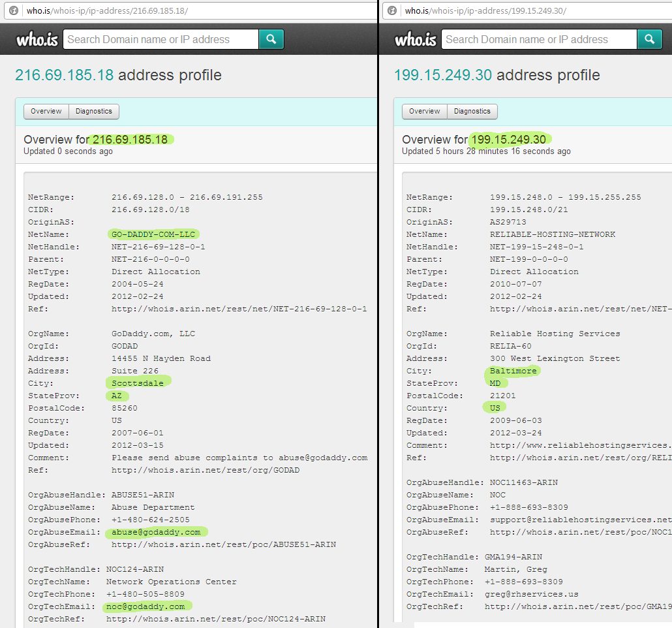Click the right address bar URL 199.15.249.30

[485, 10]
